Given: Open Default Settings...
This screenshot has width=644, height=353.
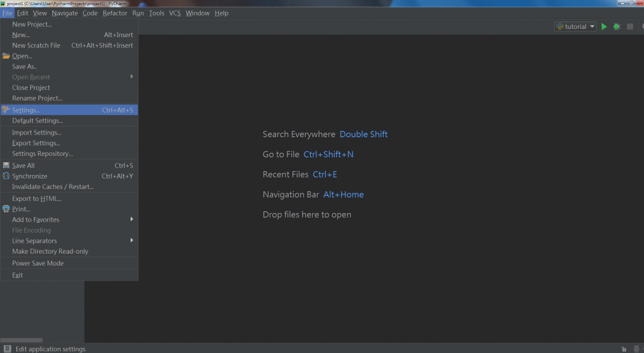Looking at the screenshot, I should tap(69, 120).
